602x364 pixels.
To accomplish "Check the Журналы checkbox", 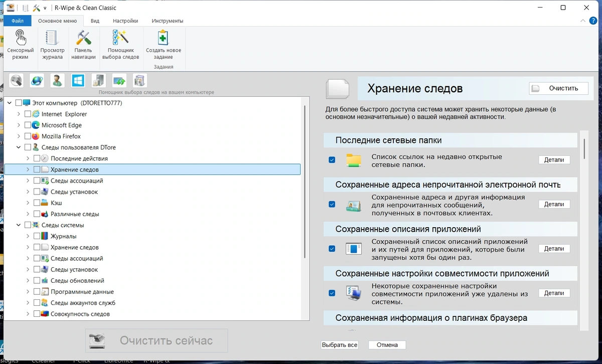I will [x=37, y=236].
